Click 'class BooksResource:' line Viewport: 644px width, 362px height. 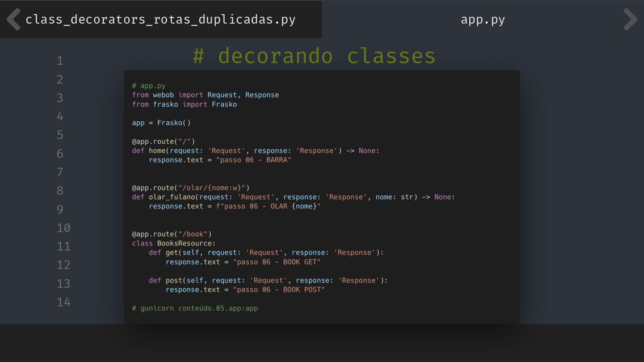pos(174,243)
